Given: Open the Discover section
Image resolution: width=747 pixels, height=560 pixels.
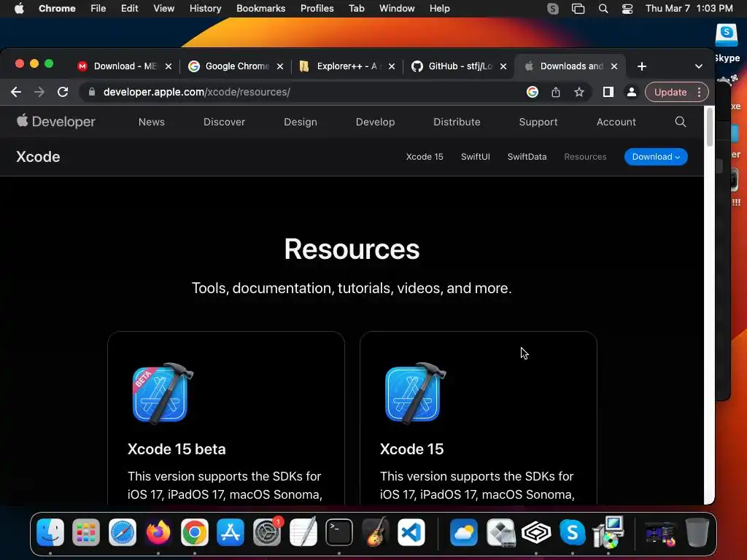Looking at the screenshot, I should [x=224, y=122].
